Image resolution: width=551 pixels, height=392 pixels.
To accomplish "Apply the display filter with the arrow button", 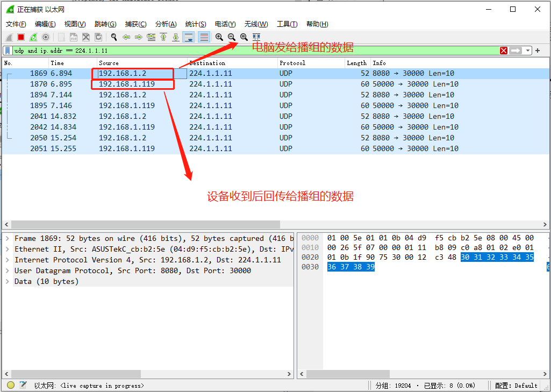I will (x=516, y=51).
